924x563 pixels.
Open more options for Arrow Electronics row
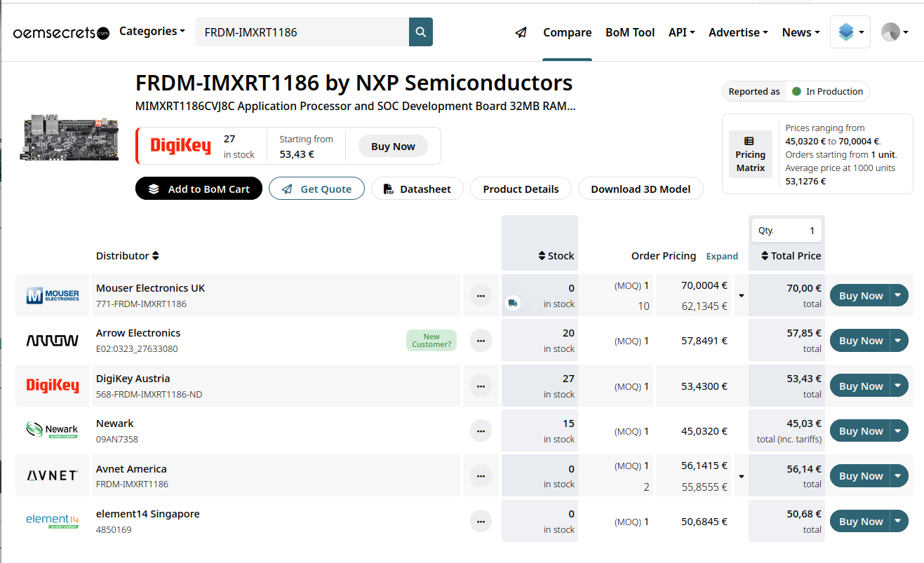click(x=481, y=341)
